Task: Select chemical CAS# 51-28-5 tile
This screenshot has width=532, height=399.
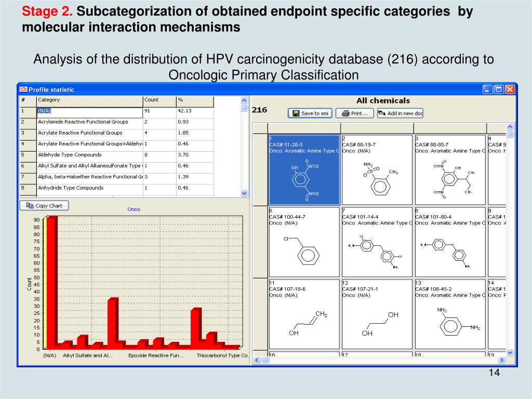Action: (x=304, y=170)
